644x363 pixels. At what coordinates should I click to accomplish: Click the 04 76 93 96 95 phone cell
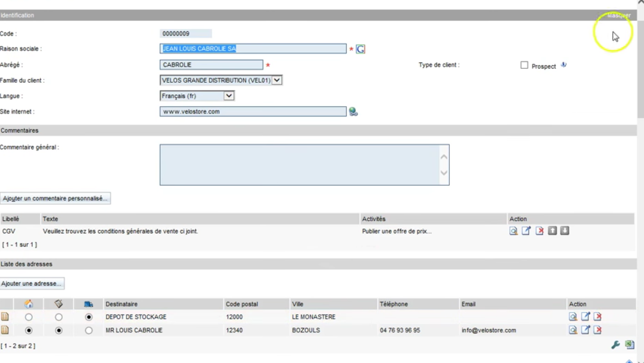point(400,330)
